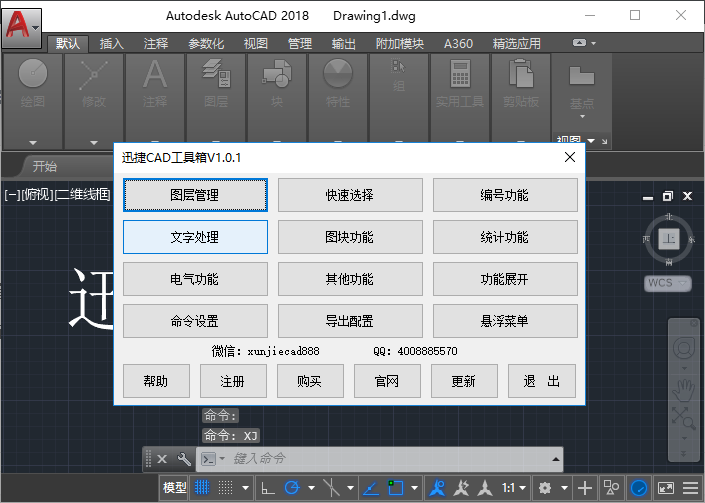The image size is (705, 503).
Task: Click the 模型 model space button
Action: (x=174, y=488)
